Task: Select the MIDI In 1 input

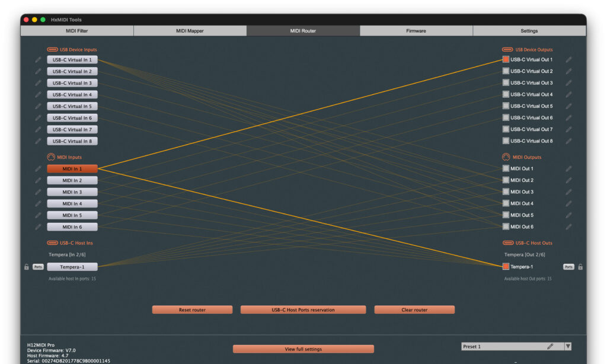Action: pyautogui.click(x=72, y=169)
